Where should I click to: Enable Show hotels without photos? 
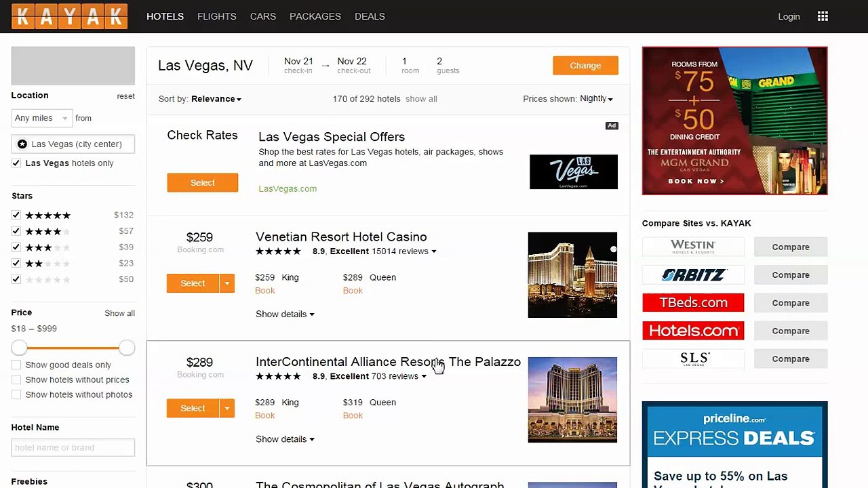click(x=16, y=394)
